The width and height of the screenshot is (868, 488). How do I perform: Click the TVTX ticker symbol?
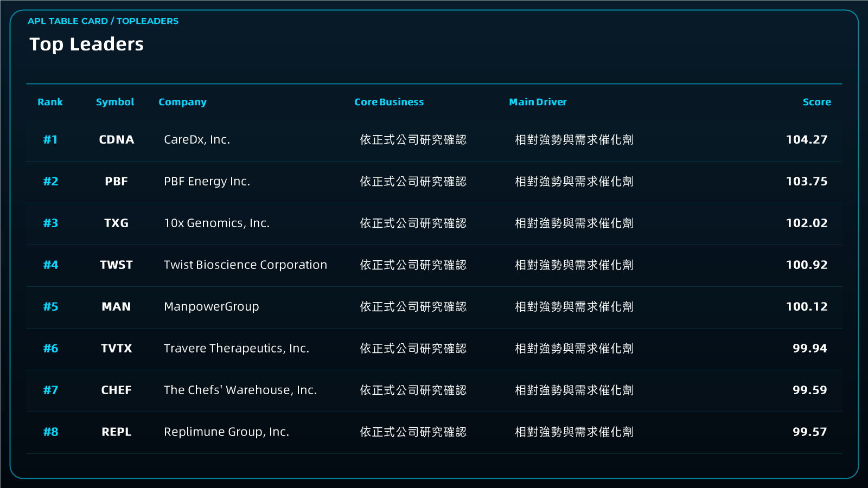116,348
